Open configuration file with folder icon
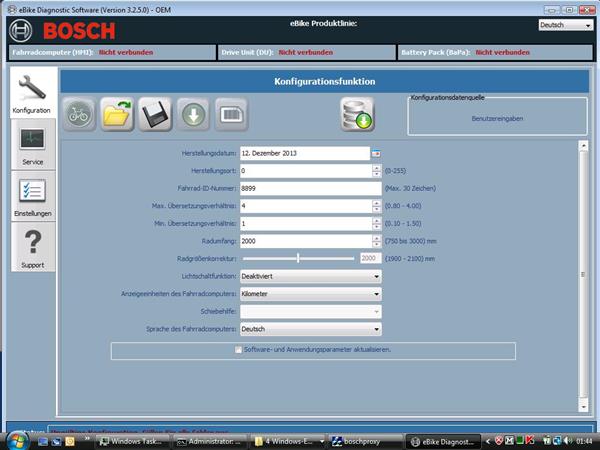This screenshot has width=600, height=450. click(x=117, y=114)
